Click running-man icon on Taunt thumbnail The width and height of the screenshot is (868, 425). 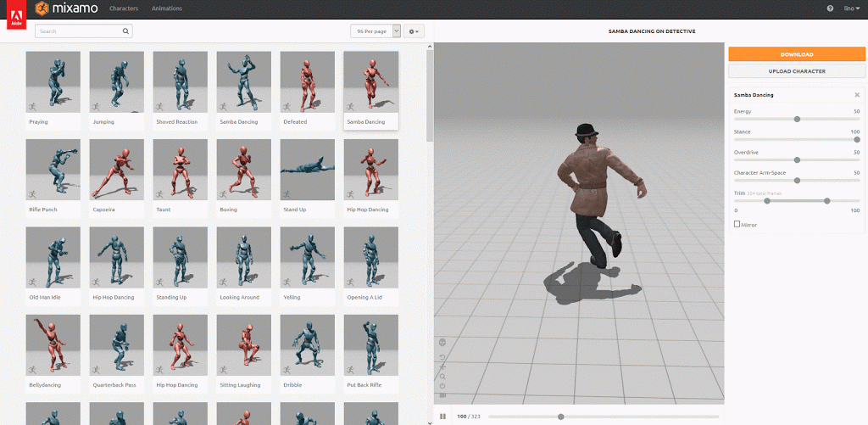[x=159, y=194]
